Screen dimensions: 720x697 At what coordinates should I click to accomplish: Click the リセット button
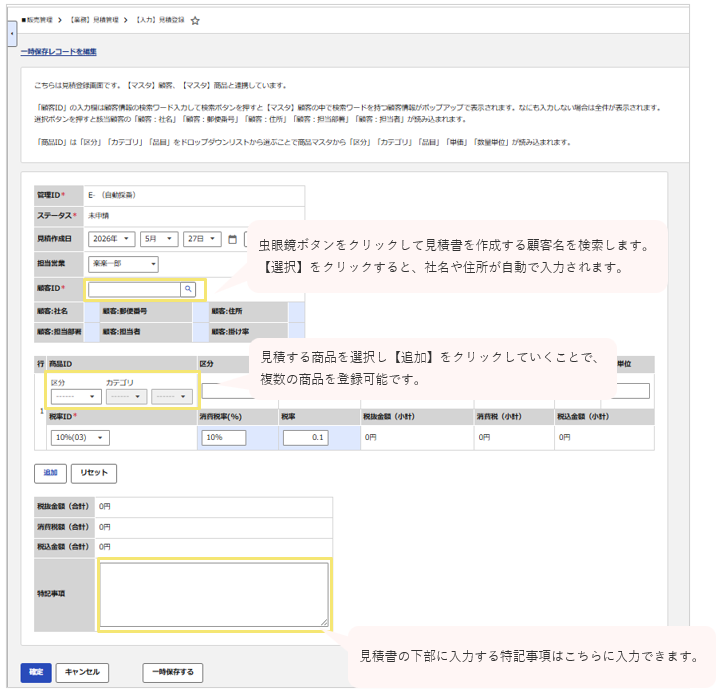94,473
